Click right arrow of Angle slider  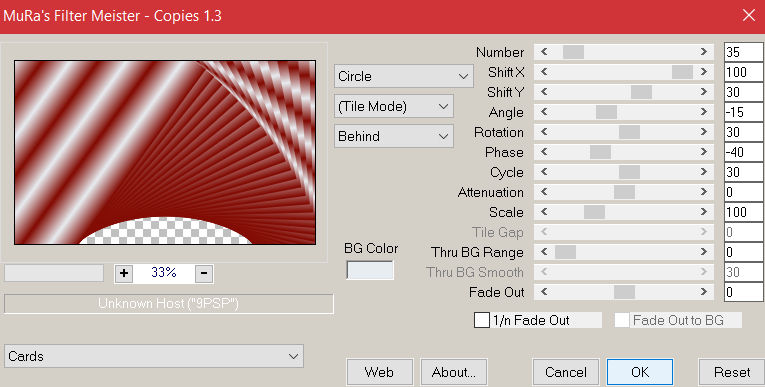704,112
